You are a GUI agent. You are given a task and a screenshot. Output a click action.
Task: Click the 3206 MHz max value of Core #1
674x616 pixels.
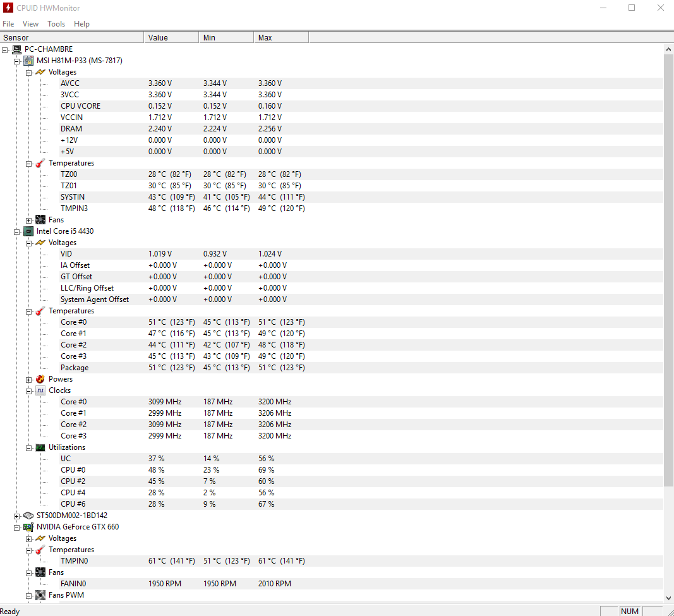point(275,413)
